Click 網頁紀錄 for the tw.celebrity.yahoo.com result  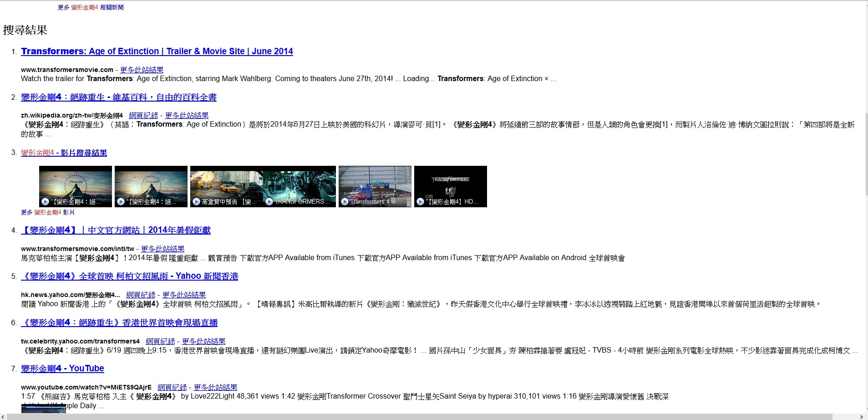pyautogui.click(x=160, y=341)
